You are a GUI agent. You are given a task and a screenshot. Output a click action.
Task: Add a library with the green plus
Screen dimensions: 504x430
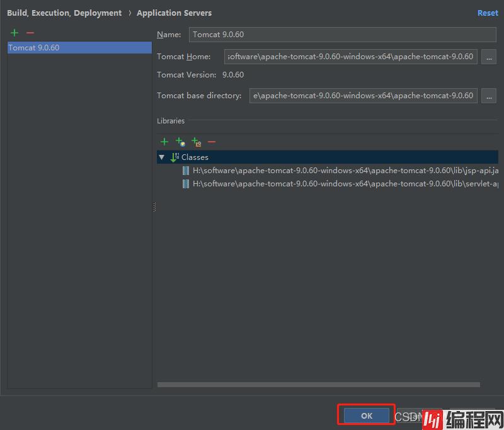point(164,142)
